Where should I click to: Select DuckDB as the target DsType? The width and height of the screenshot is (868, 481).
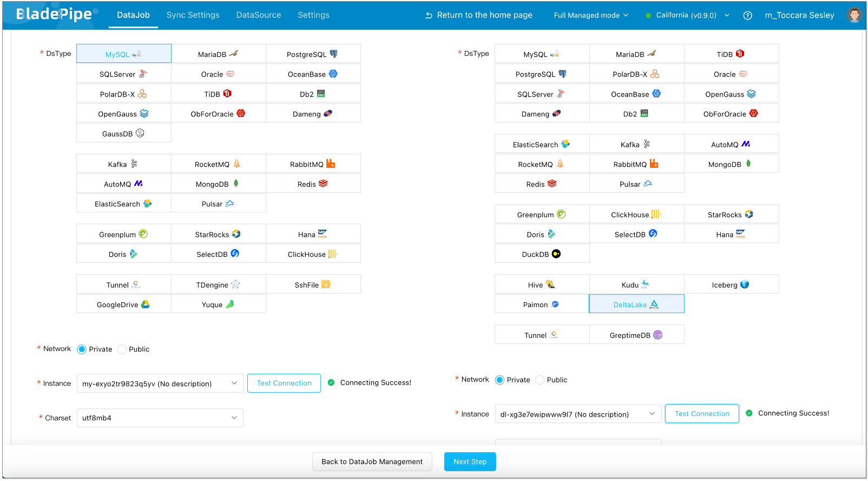[x=541, y=254]
